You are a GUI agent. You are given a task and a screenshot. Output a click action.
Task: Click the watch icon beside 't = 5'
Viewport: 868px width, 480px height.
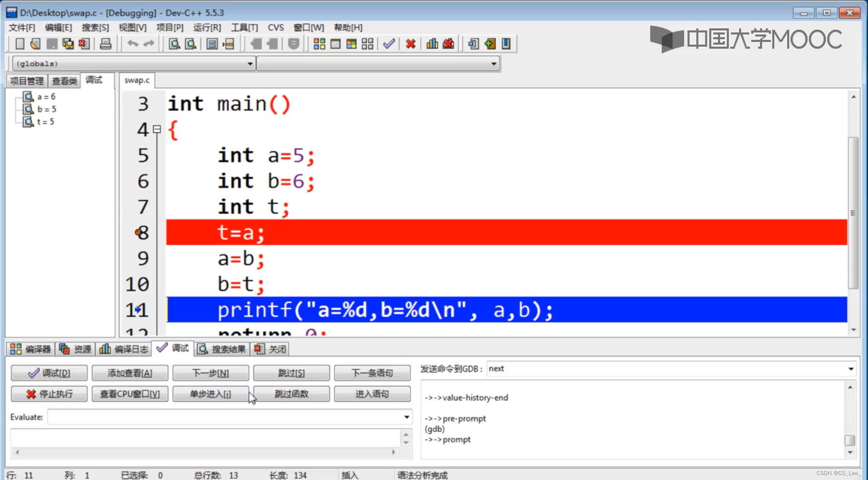pyautogui.click(x=28, y=122)
